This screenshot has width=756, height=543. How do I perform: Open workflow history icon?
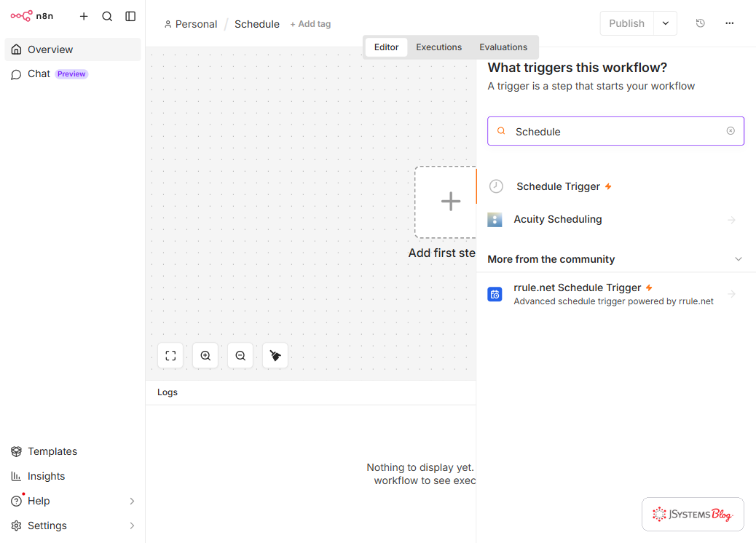pos(701,23)
